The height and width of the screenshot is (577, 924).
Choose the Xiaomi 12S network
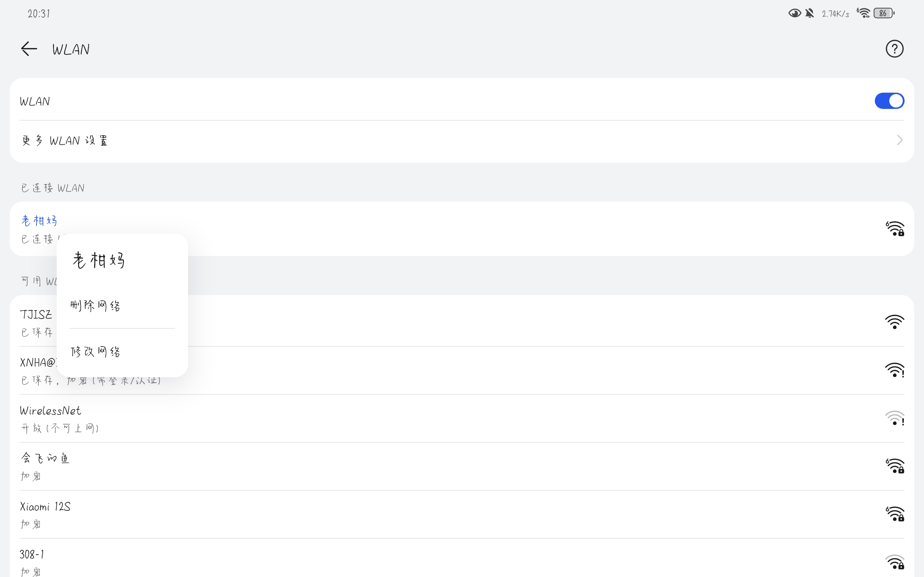[462, 514]
